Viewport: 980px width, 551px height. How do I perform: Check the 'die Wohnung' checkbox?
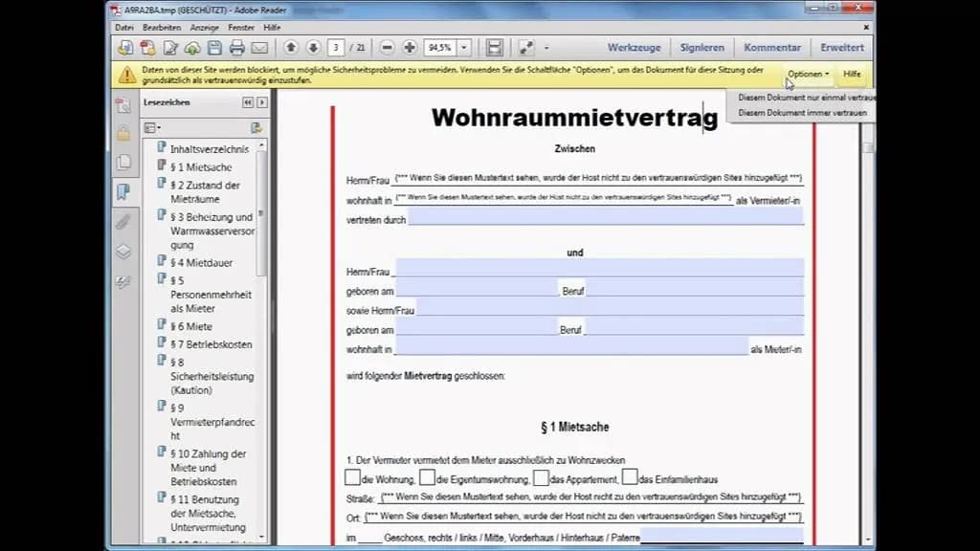[352, 477]
